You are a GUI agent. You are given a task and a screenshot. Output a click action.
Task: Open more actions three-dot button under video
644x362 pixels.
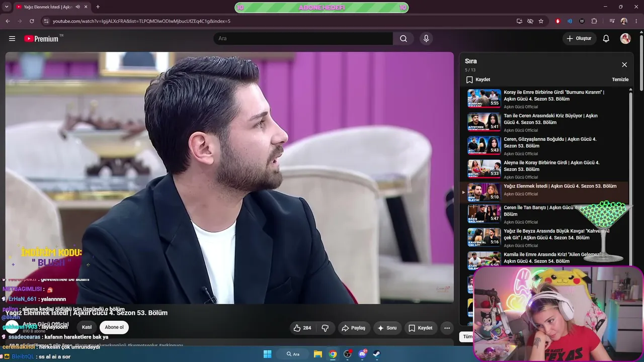click(447, 328)
